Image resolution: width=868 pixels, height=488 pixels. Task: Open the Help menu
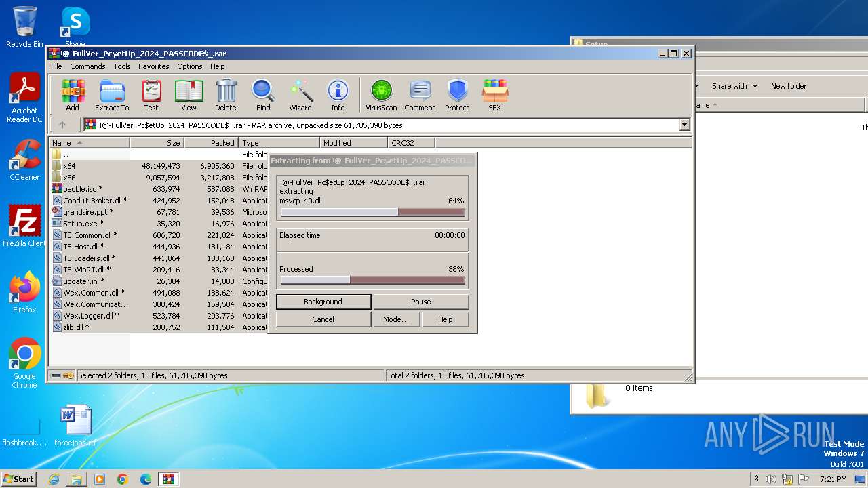(x=217, y=66)
